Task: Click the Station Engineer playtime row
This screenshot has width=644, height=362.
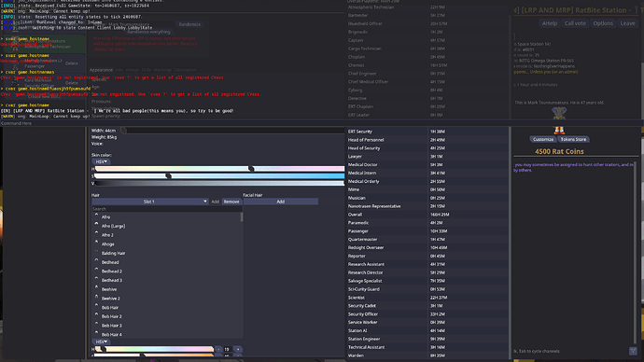Action: coord(427,339)
